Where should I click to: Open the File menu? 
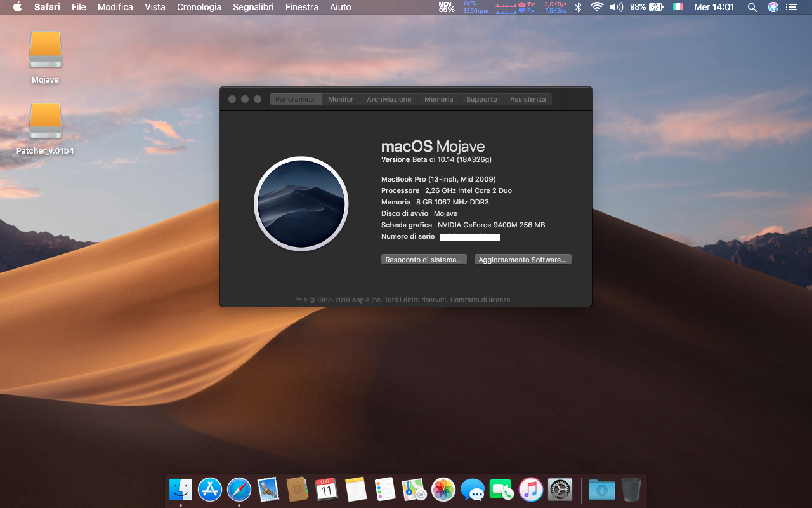coord(79,7)
